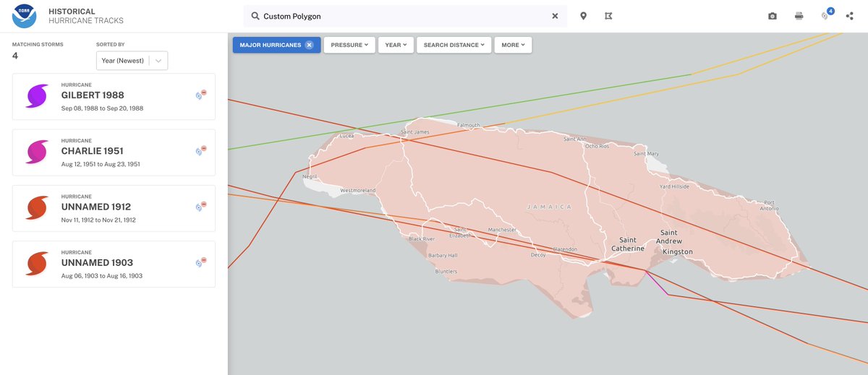Click the JAMAICA country label
Image resolution: width=868 pixels, height=375 pixels.
tap(549, 207)
